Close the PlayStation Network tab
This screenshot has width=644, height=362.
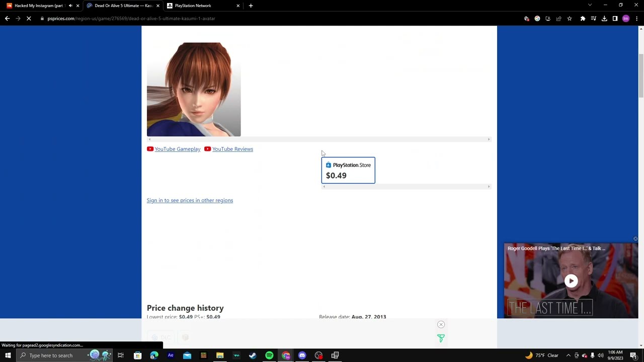pyautogui.click(x=238, y=6)
